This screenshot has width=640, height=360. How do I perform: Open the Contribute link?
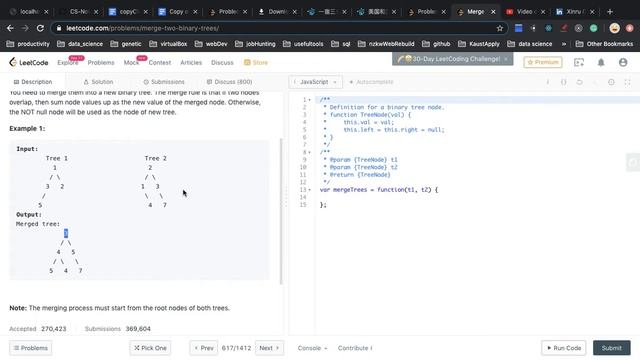coord(355,348)
